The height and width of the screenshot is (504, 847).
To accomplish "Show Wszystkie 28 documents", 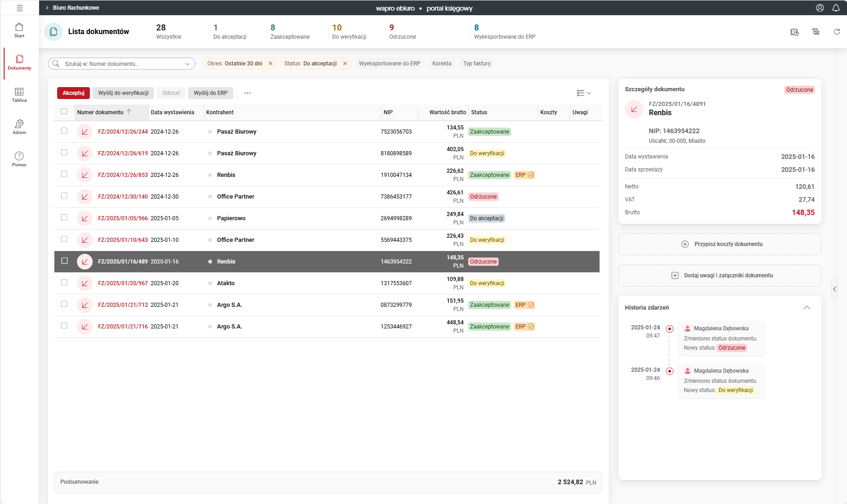I will click(169, 32).
